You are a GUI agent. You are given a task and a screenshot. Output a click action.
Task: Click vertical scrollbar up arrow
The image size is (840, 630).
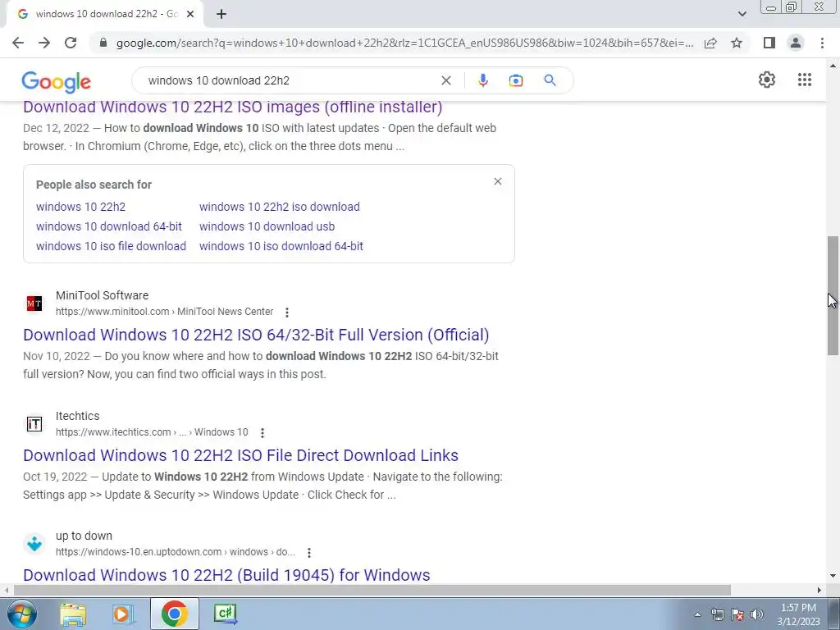pos(833,66)
